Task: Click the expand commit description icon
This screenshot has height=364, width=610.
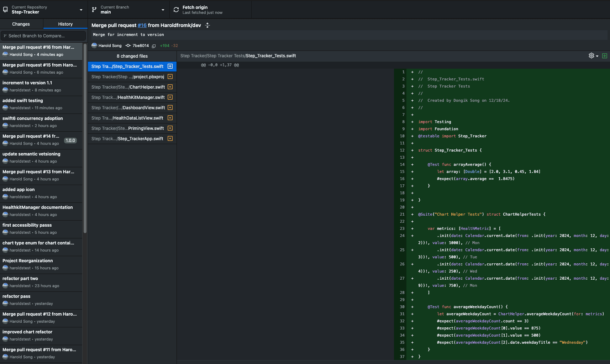Action: coord(207,25)
